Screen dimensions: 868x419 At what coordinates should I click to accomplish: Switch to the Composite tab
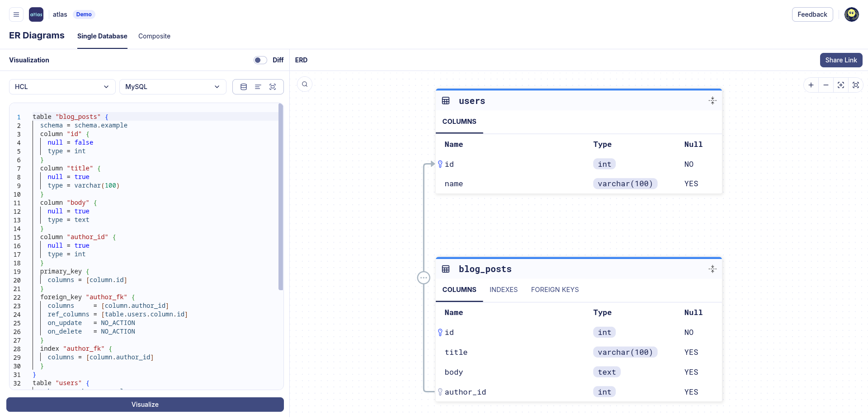[154, 36]
